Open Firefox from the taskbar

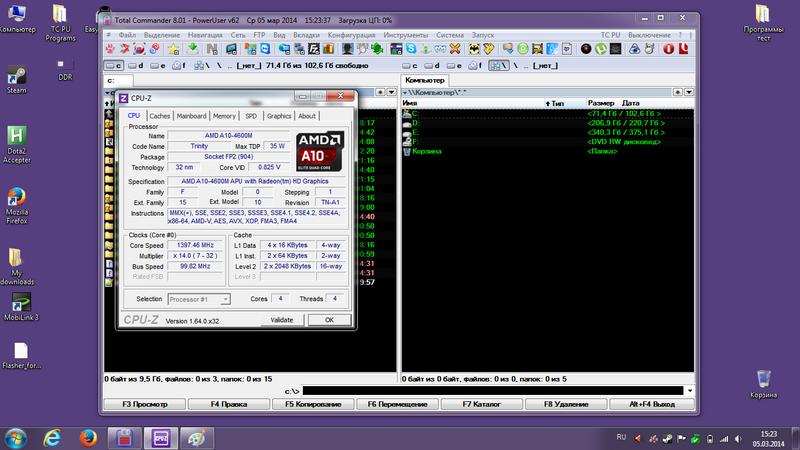coord(88,438)
